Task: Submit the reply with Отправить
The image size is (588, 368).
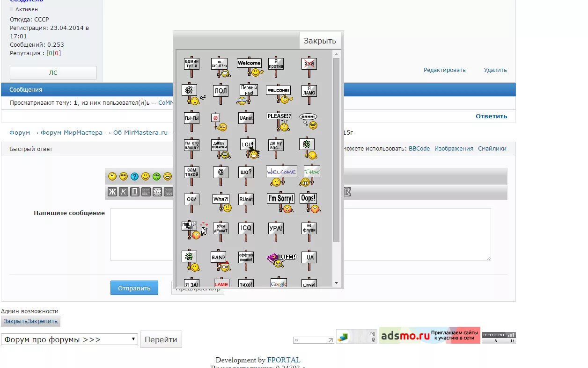Action: click(134, 288)
